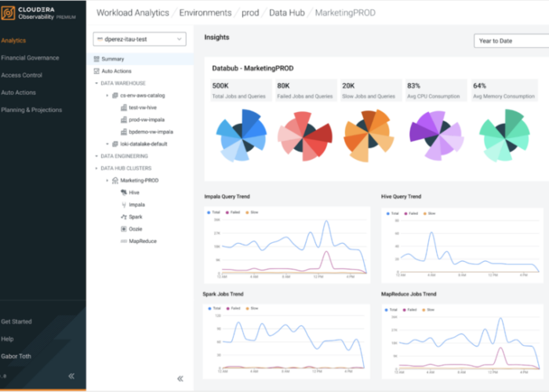Select prod-vw-impala warehouse
This screenshot has width=549, height=392.
click(147, 120)
